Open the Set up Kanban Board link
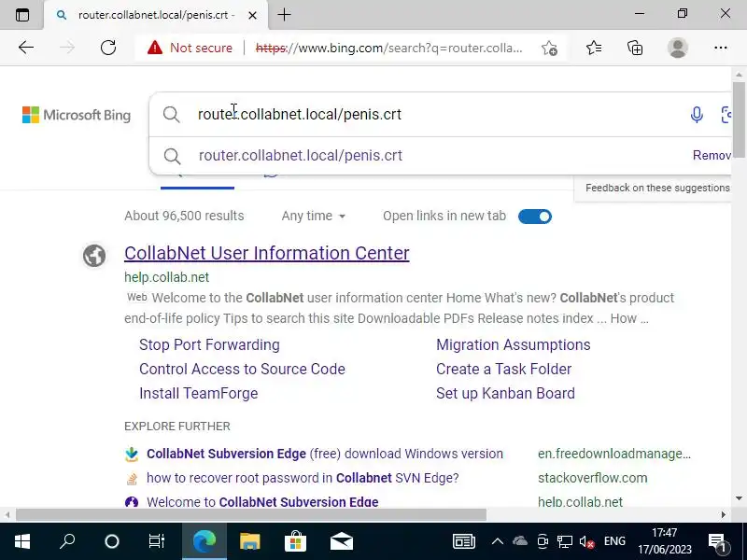Screen dimensions: 747x560 505,393
